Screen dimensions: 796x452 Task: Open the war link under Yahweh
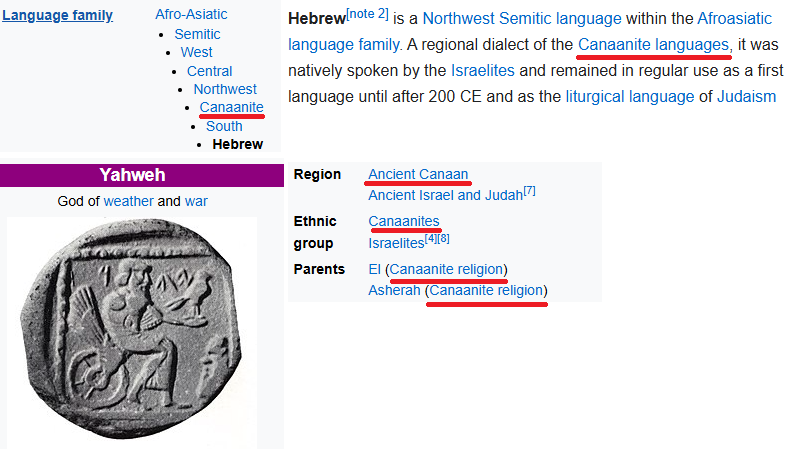click(196, 201)
